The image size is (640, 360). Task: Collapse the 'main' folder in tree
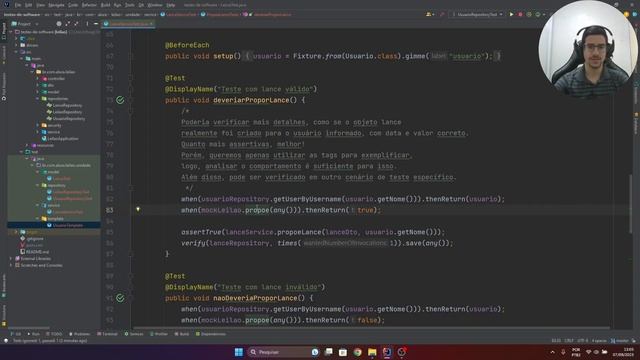click(x=22, y=59)
